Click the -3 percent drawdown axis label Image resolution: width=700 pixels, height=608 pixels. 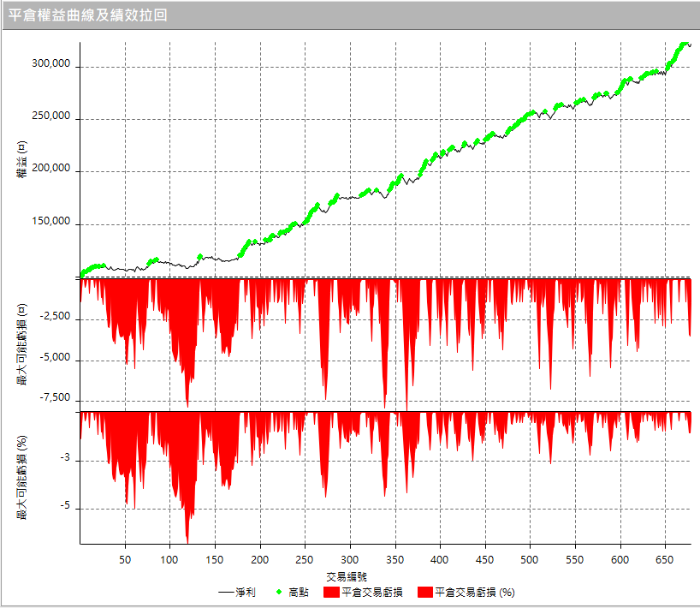click(65, 457)
